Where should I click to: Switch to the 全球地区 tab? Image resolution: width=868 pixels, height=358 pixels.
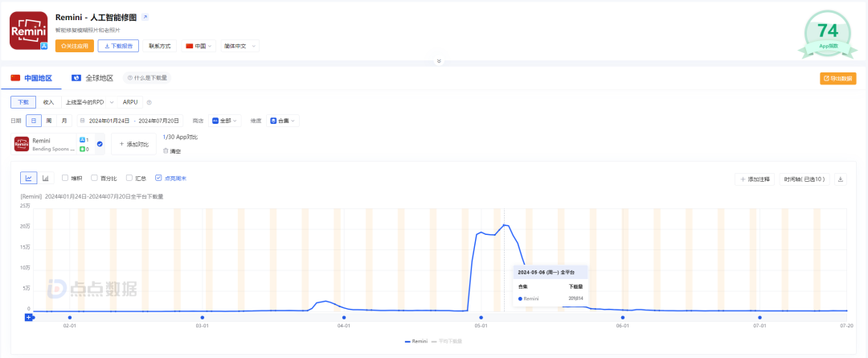click(92, 78)
